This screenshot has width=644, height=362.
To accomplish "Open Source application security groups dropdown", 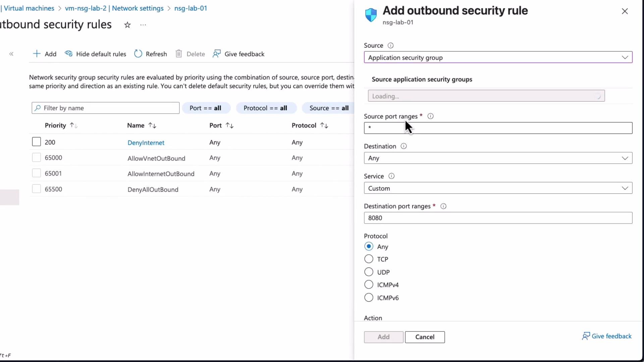I will click(486, 96).
